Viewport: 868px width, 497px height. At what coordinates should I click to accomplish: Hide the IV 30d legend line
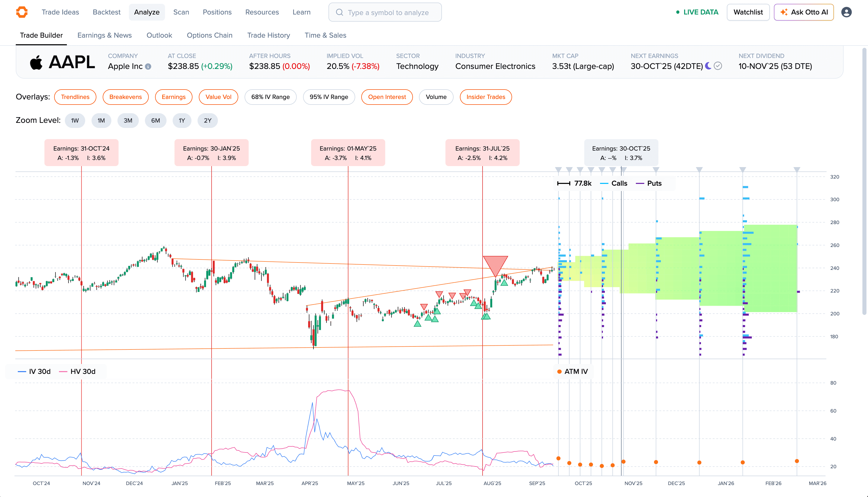click(x=34, y=371)
